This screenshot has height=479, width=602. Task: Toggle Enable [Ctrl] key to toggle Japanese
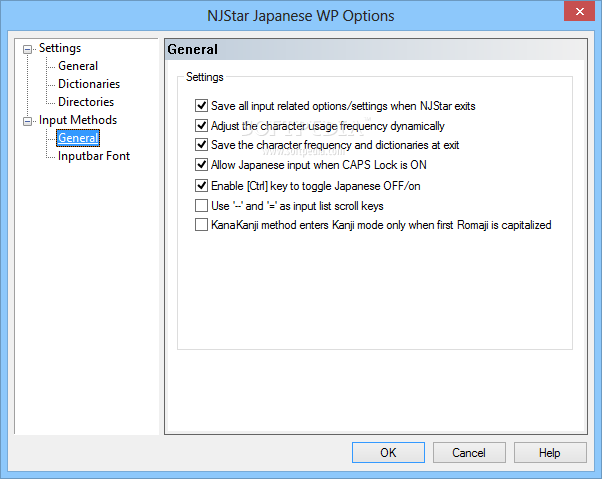pos(201,186)
